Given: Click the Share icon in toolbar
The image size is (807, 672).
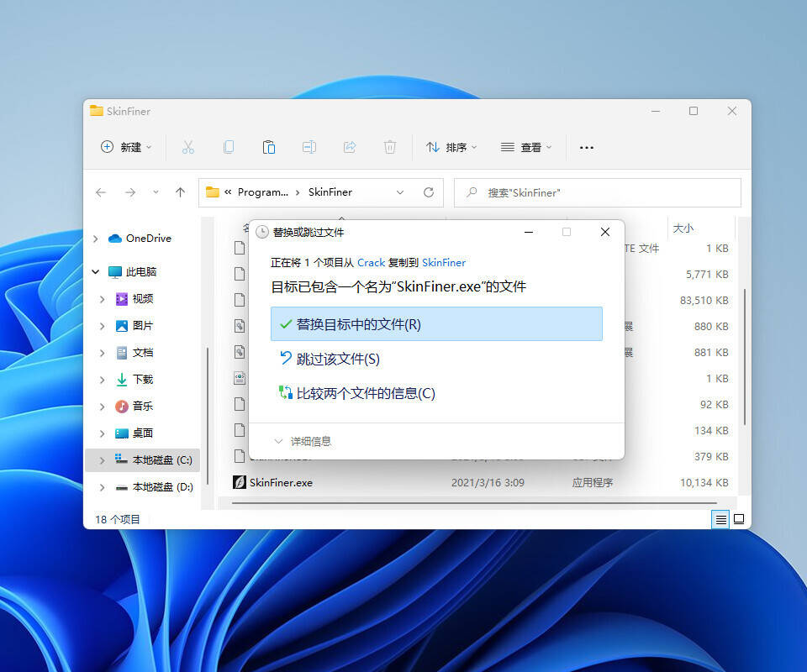Looking at the screenshot, I should pyautogui.click(x=350, y=147).
